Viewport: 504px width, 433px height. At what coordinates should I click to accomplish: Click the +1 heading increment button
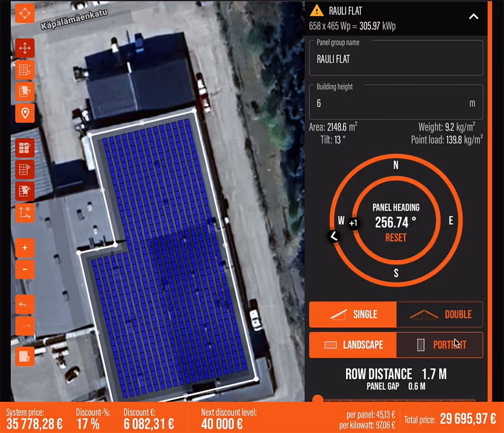point(353,223)
